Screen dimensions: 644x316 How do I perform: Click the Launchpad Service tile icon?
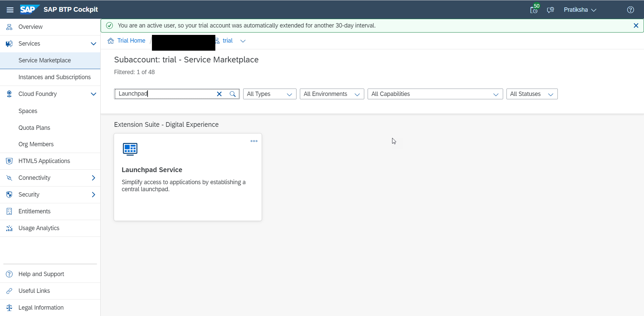(x=130, y=149)
